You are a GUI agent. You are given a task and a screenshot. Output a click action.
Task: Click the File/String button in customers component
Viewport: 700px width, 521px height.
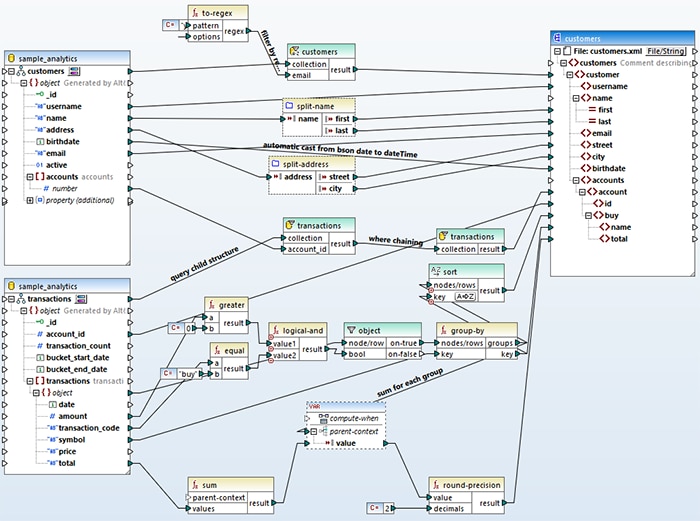[665, 50]
